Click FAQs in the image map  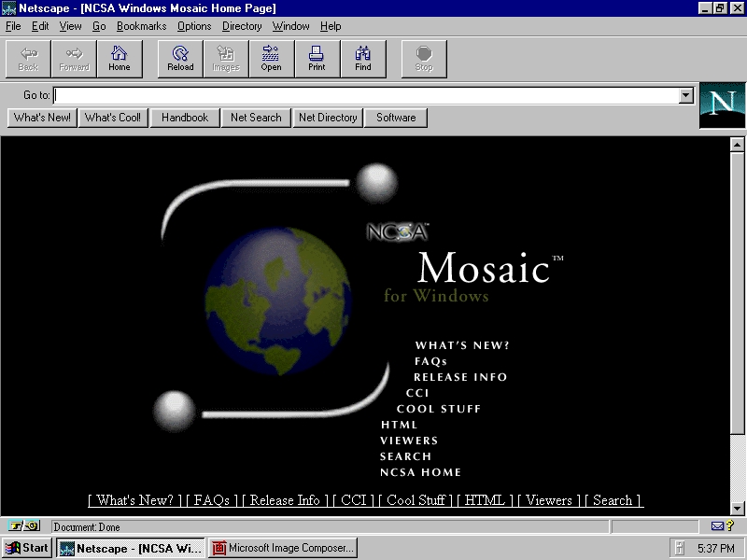tap(430, 361)
